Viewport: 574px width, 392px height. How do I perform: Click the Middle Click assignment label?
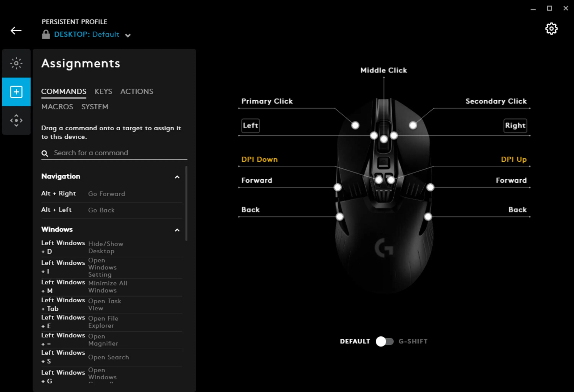[x=384, y=70]
